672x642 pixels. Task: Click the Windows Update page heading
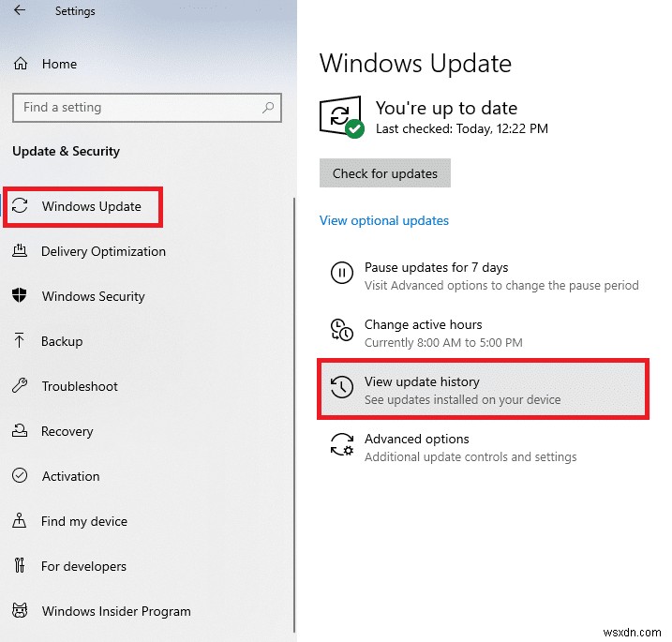(x=415, y=64)
